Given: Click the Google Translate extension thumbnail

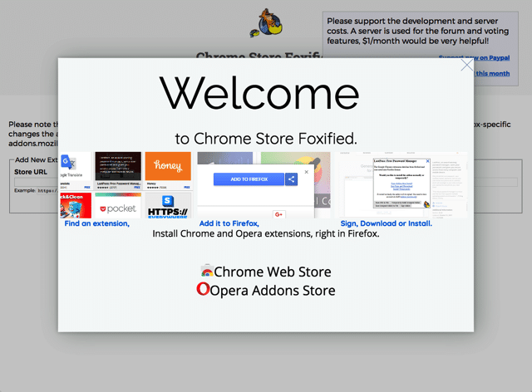Looking at the screenshot, I should click(76, 170).
